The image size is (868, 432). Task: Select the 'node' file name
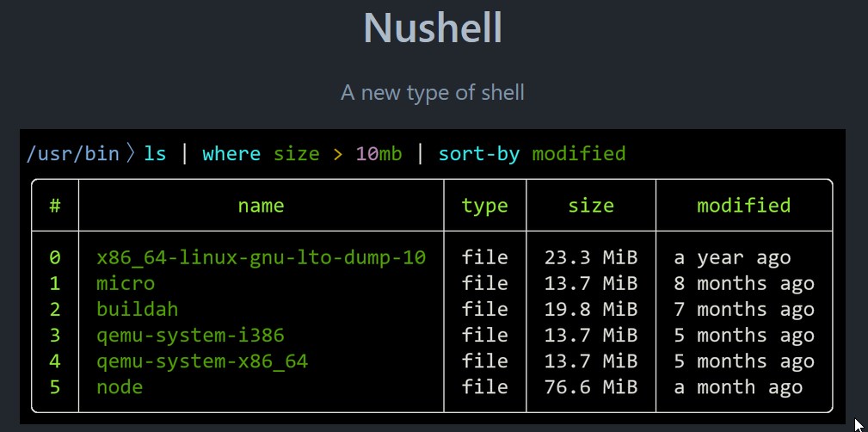tap(120, 386)
